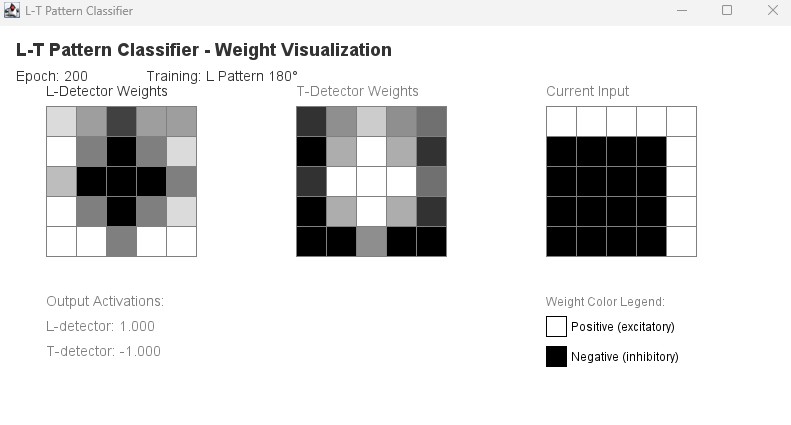The width and height of the screenshot is (791, 425).
Task: Click the T-detector -1.000 activation value
Action: [x=103, y=351]
